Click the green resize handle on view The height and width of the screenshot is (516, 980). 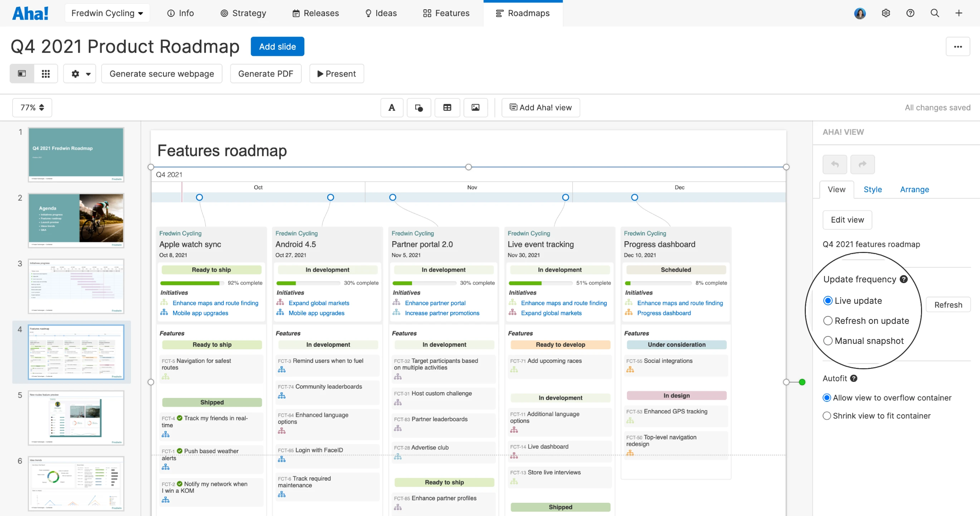802,382
